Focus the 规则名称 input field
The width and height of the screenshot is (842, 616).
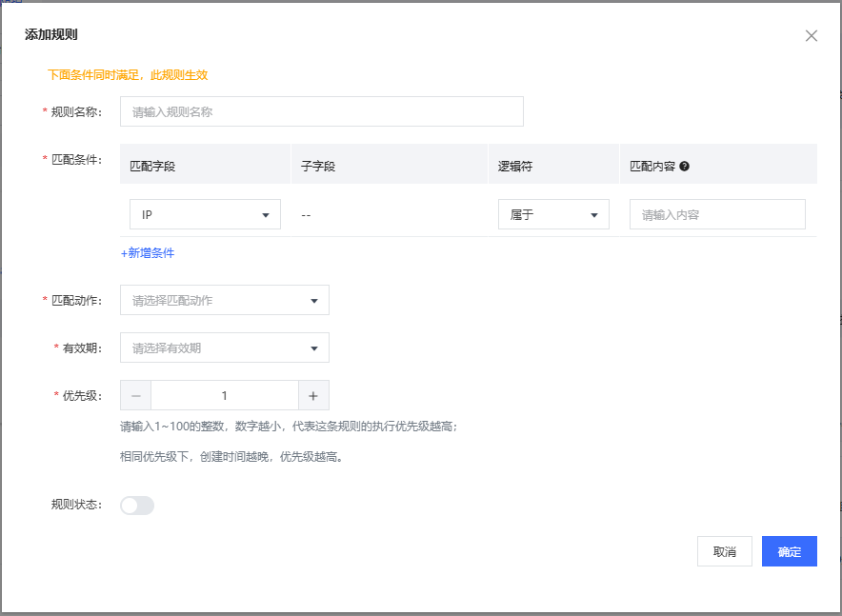point(321,111)
